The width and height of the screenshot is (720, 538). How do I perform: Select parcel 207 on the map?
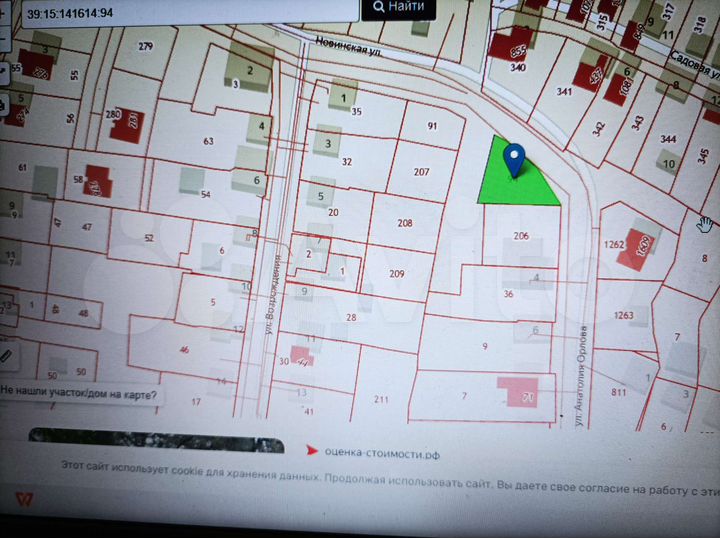tap(420, 172)
